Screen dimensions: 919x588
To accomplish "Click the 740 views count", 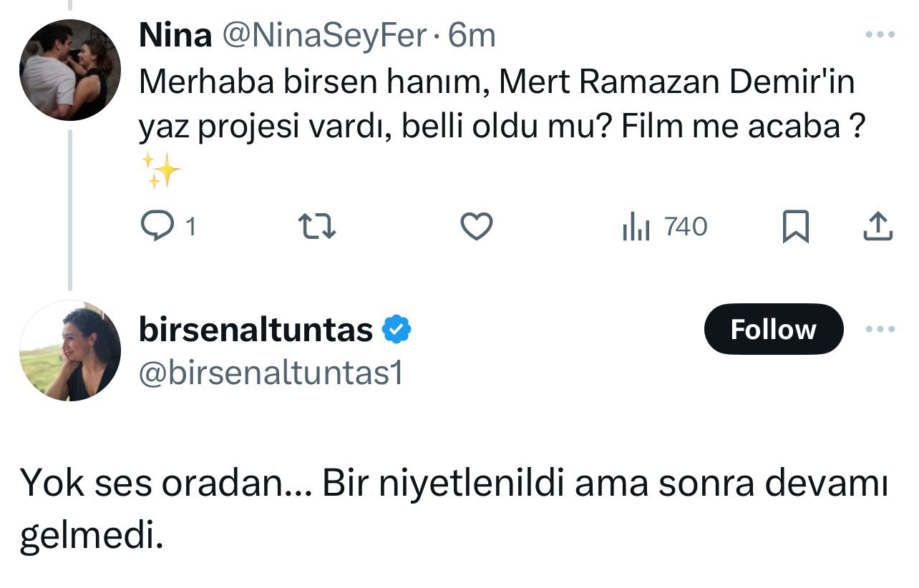I will [686, 227].
